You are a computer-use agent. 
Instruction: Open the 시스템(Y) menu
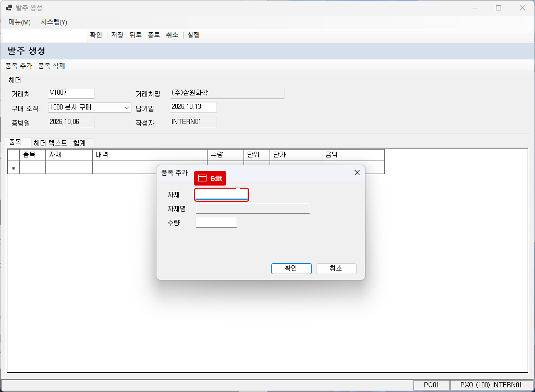54,22
